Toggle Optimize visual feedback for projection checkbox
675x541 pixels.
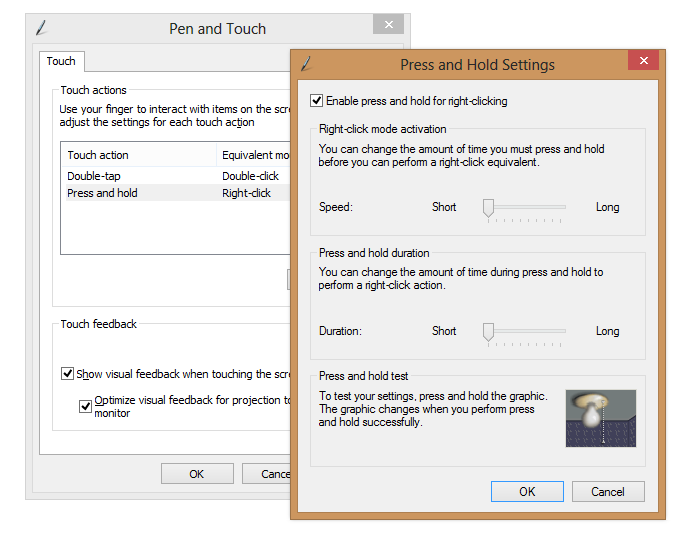[x=86, y=406]
